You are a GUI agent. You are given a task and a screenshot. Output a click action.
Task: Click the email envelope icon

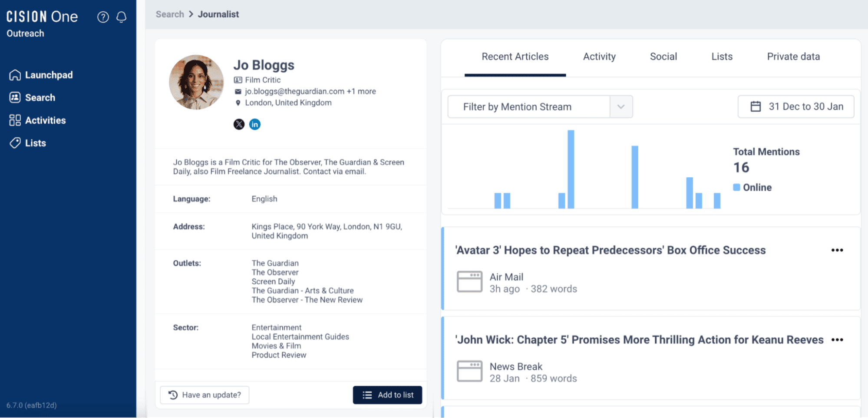pos(238,92)
